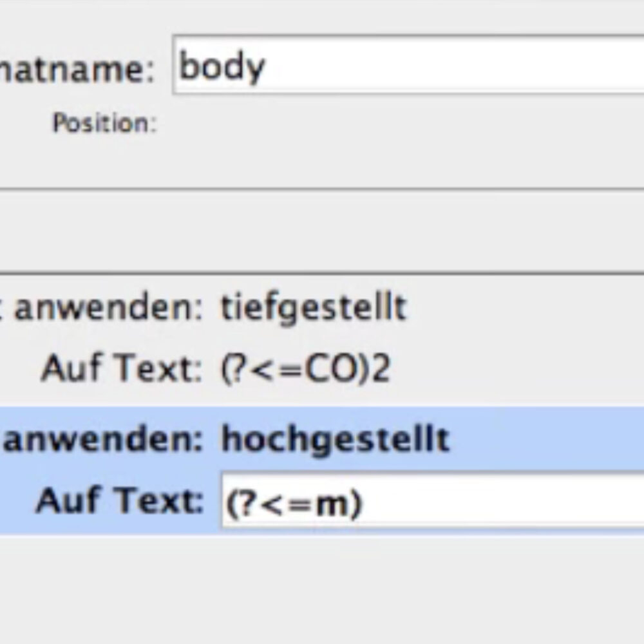Click the "Position:" label
This screenshot has width=644, height=644.
(105, 122)
